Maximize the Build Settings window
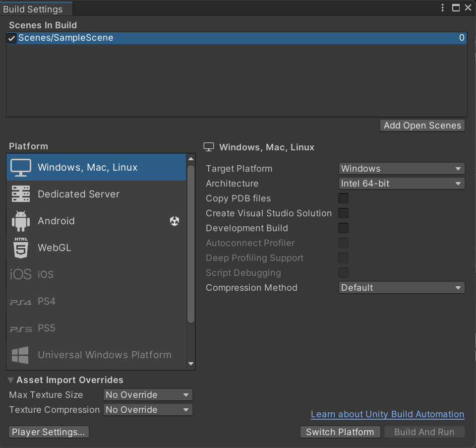 point(456,7)
